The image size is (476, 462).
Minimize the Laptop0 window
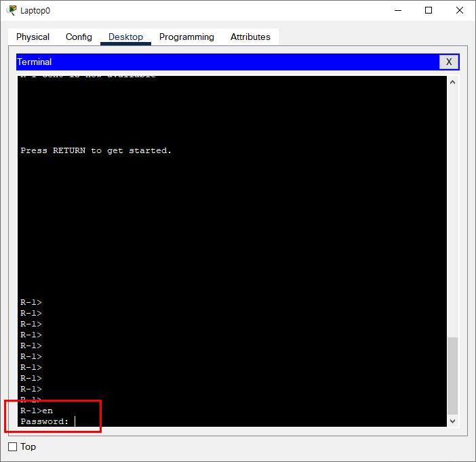[x=398, y=10]
